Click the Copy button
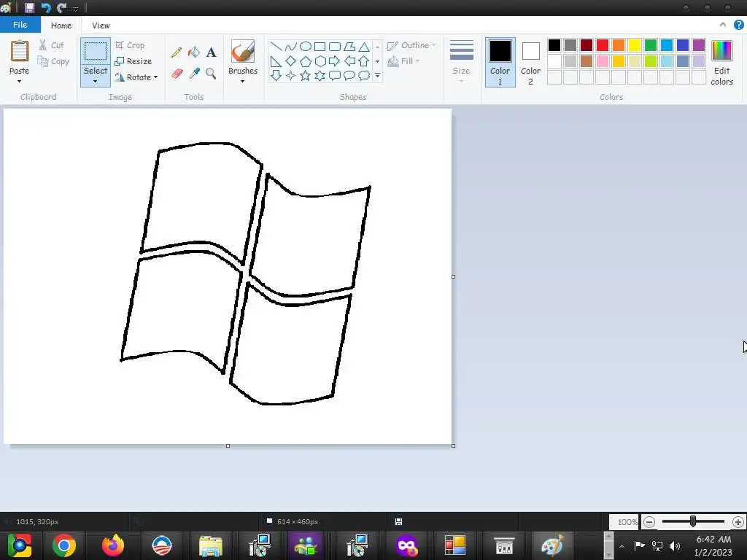747x560 pixels. click(x=53, y=61)
